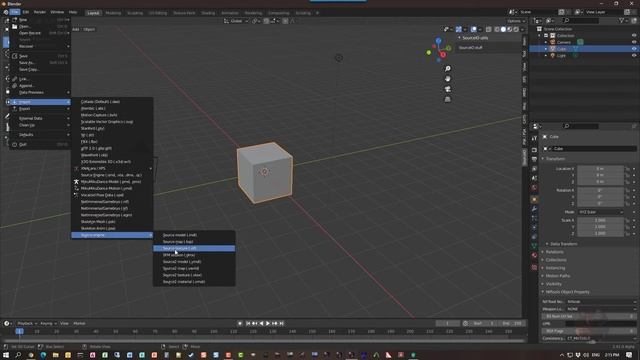Select Source model (.mdl) import entry
Screen dimensions: 640x360
click(194, 235)
